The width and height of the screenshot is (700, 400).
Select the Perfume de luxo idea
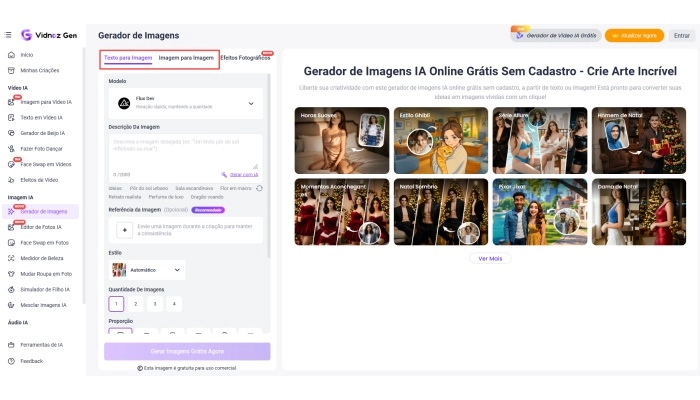tap(166, 197)
